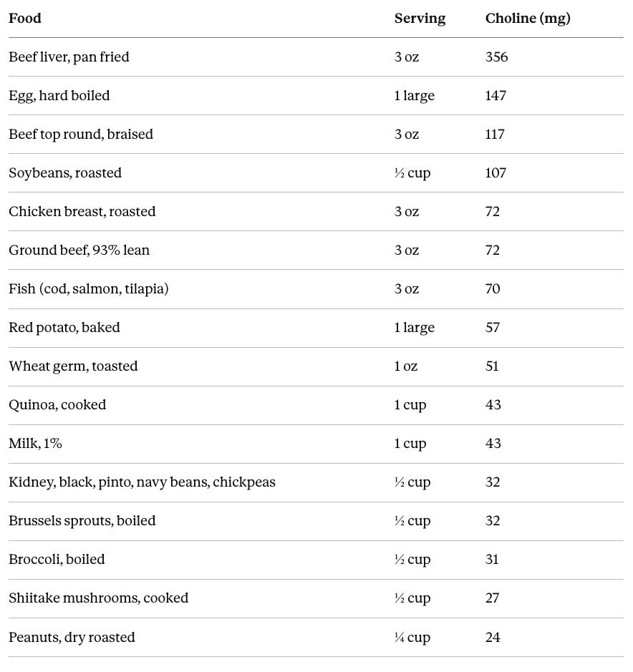Click the Broccoli, boiled food name
This screenshot has width=633, height=672.
[57, 560]
